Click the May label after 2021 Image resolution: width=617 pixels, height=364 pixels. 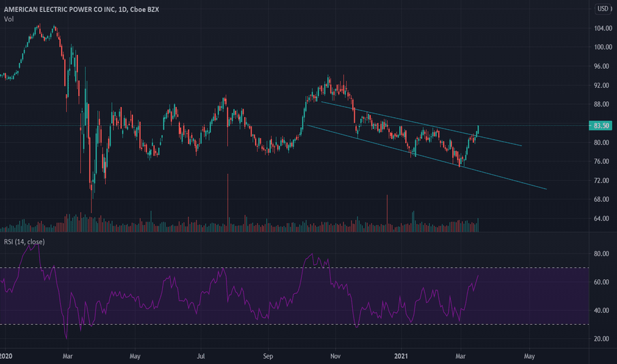click(x=529, y=356)
